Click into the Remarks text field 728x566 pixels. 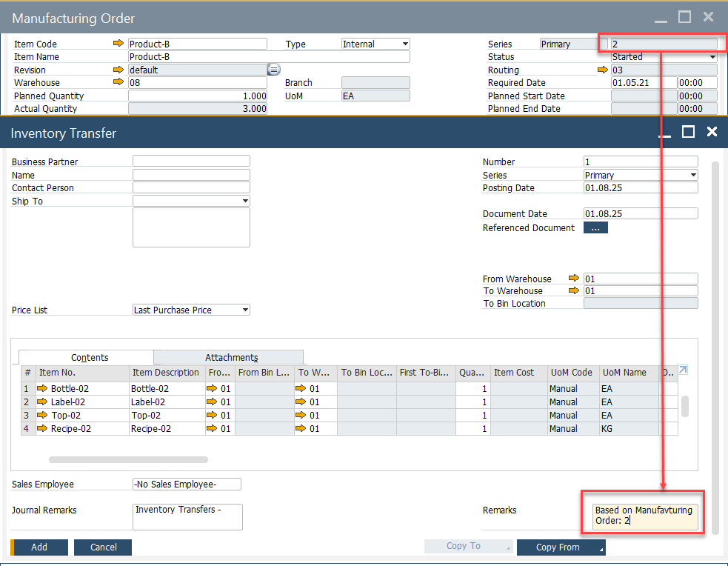pos(646,516)
